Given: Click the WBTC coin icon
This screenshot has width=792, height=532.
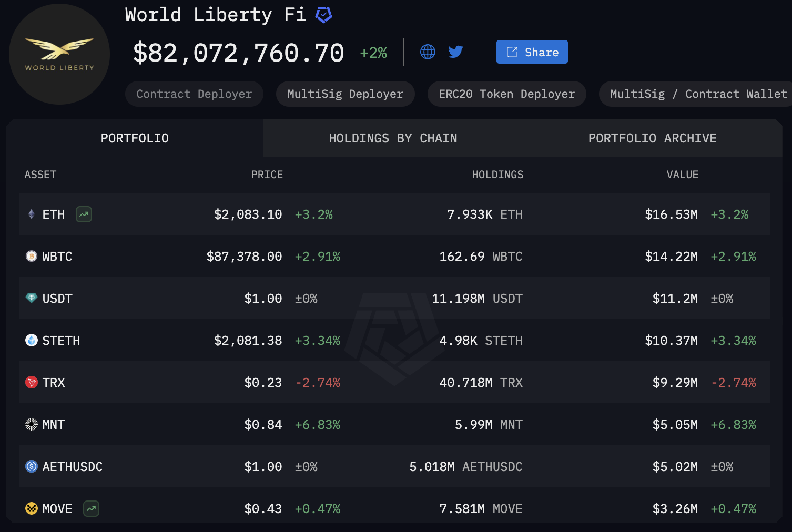Looking at the screenshot, I should tap(32, 257).
